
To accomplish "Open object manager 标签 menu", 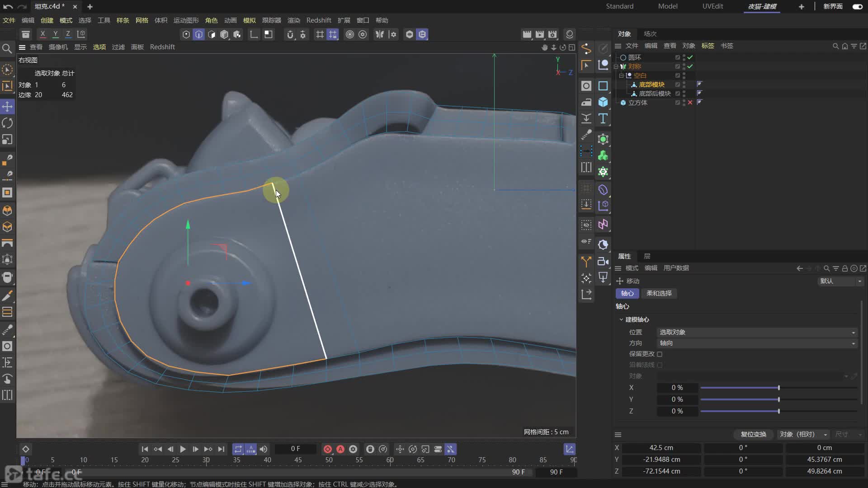I will tap(708, 46).
